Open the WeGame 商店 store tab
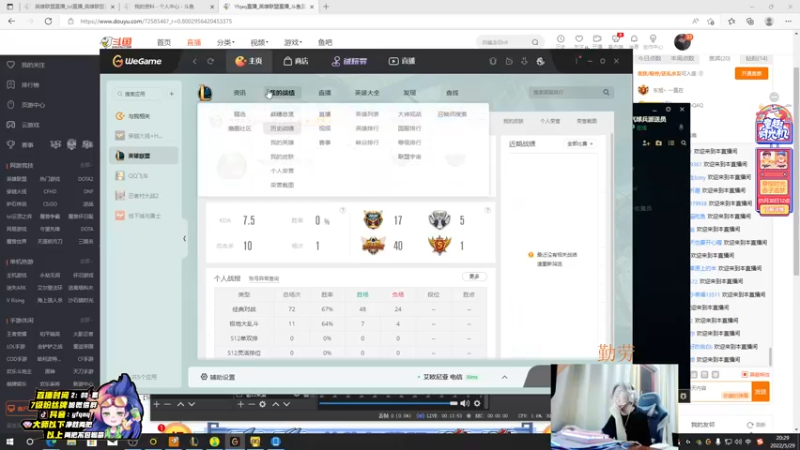Screen dimensions: 800x450 pos(296,61)
